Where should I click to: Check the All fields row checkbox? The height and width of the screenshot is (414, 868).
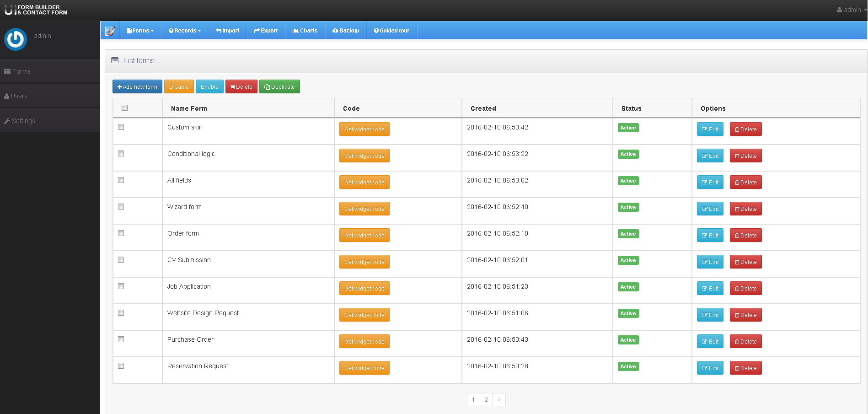121,180
